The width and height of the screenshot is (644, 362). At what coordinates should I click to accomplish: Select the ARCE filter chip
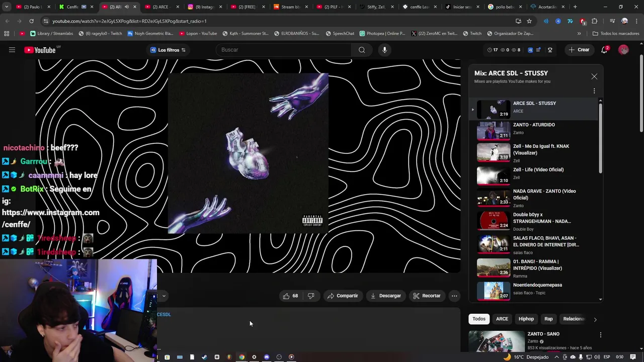coord(502,319)
